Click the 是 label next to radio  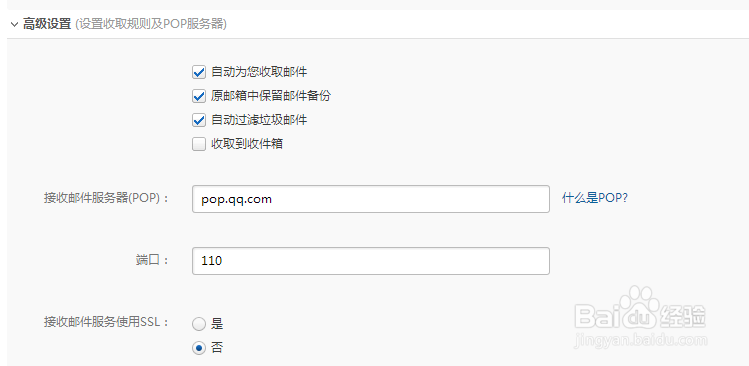[217, 324]
